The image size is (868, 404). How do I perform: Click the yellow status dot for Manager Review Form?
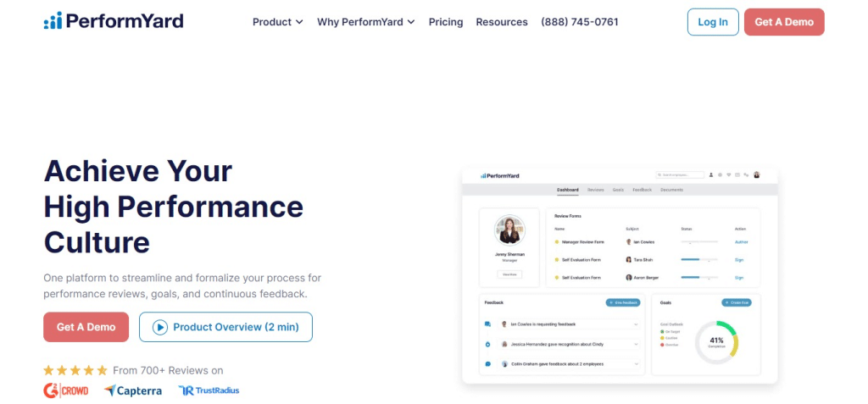(x=557, y=242)
